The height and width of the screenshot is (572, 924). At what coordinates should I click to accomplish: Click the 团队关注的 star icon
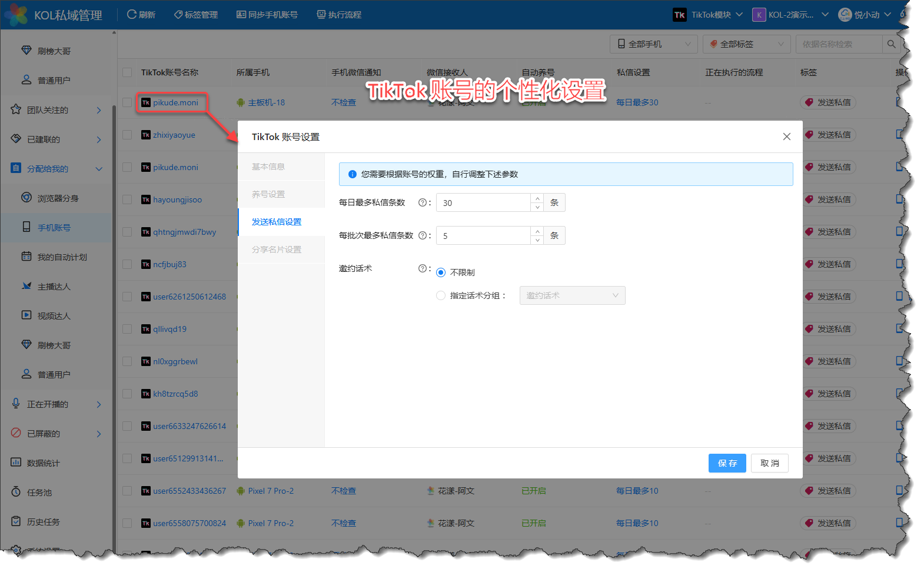pyautogui.click(x=16, y=109)
